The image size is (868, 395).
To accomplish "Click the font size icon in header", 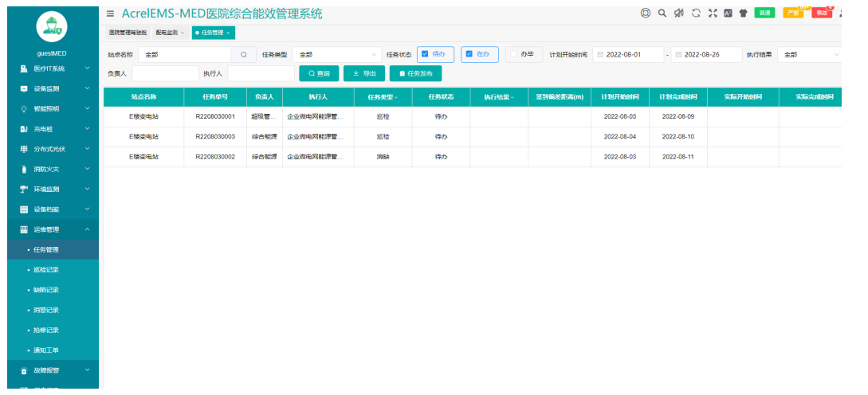I will 728,13.
